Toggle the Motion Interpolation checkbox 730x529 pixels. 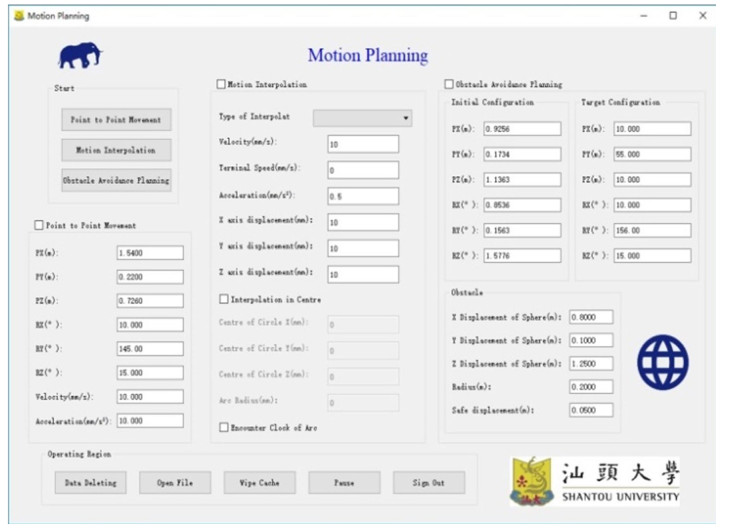[222, 85]
